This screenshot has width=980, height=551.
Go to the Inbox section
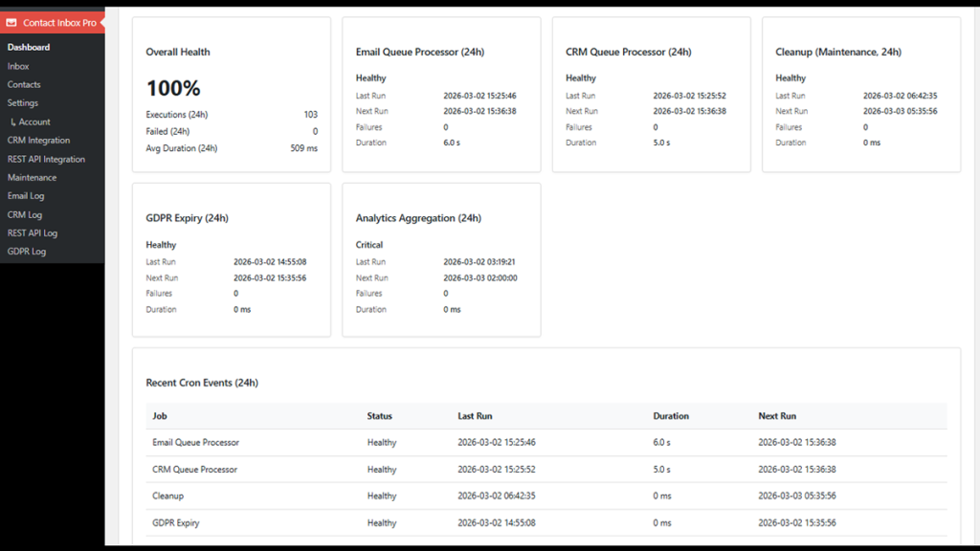click(x=18, y=66)
